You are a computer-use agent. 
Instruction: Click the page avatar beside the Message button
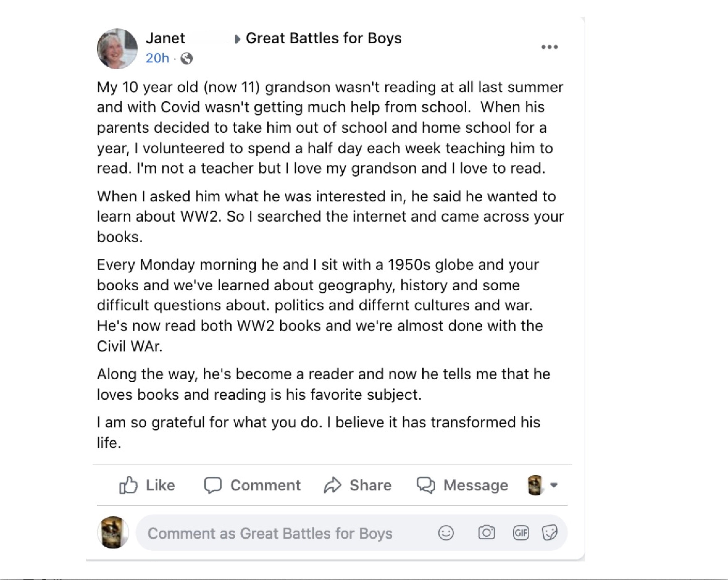(535, 485)
